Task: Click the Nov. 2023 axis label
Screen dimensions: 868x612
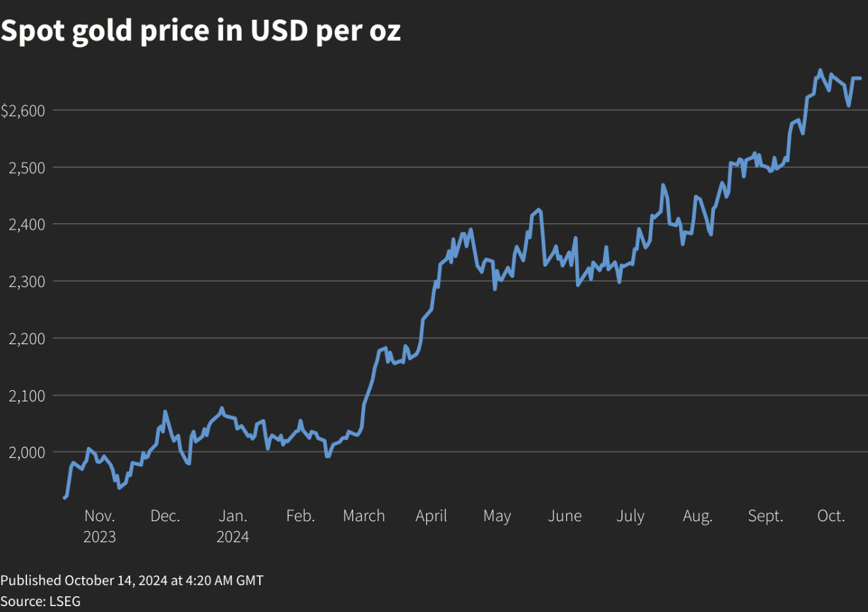Action: point(99,526)
